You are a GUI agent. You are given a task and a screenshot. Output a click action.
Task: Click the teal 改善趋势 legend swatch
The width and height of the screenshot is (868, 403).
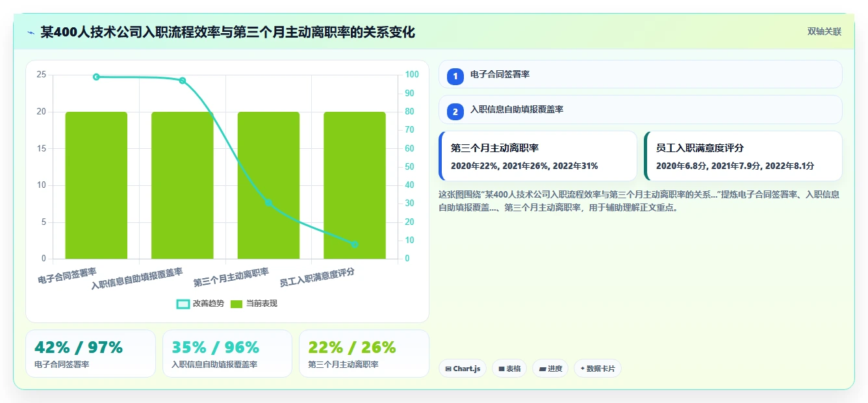pyautogui.click(x=183, y=304)
